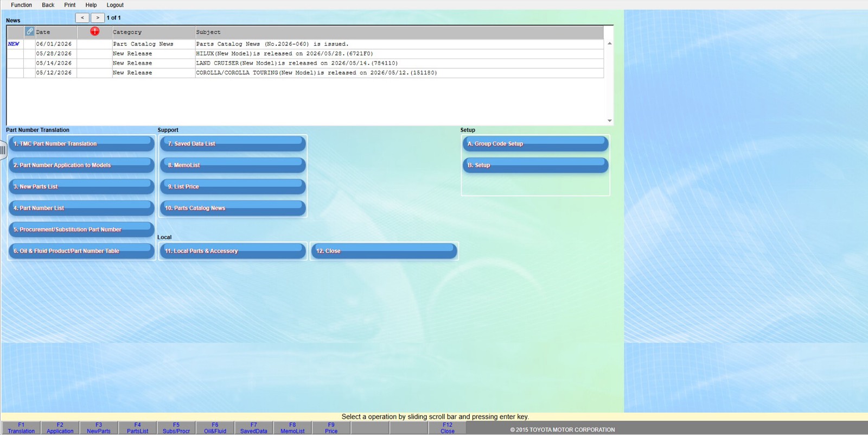Viewport: 868px width, 435px height.
Task: Click F2 Application function key
Action: [60, 428]
